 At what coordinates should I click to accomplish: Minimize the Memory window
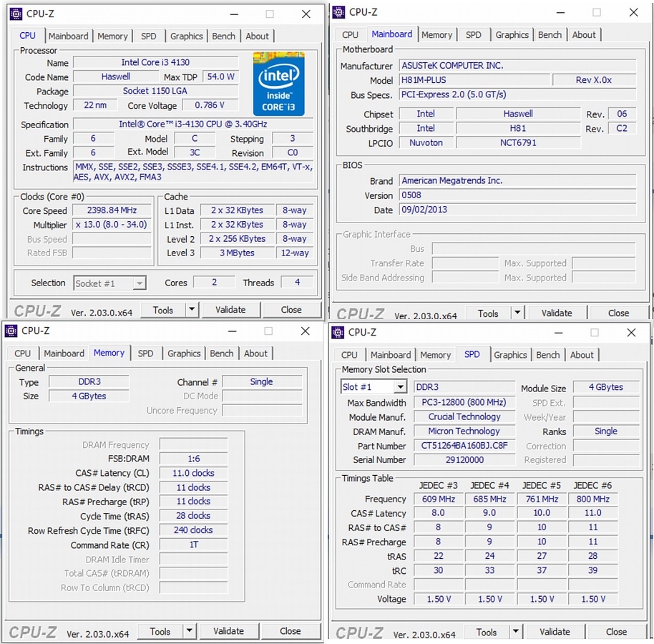[233, 331]
